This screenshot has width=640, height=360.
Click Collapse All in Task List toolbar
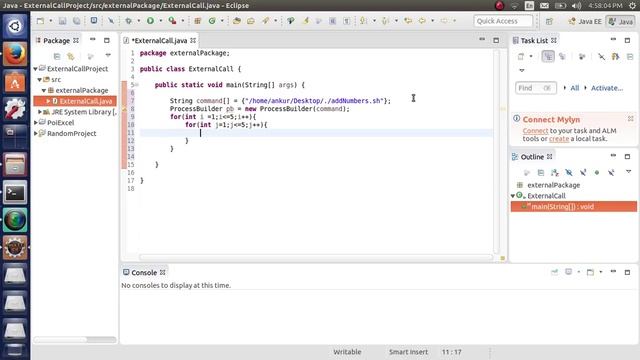[x=630, y=56]
